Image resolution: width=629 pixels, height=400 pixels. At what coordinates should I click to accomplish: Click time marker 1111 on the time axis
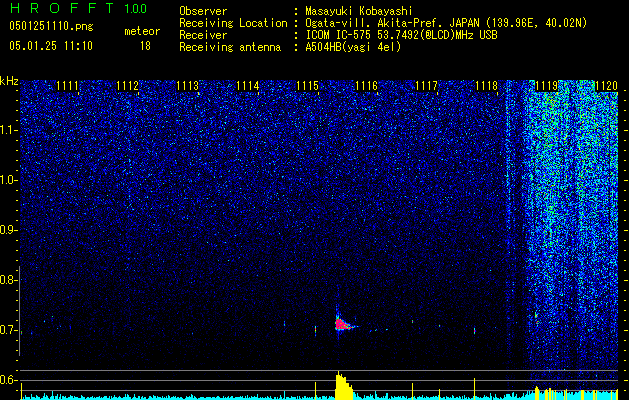(x=67, y=86)
